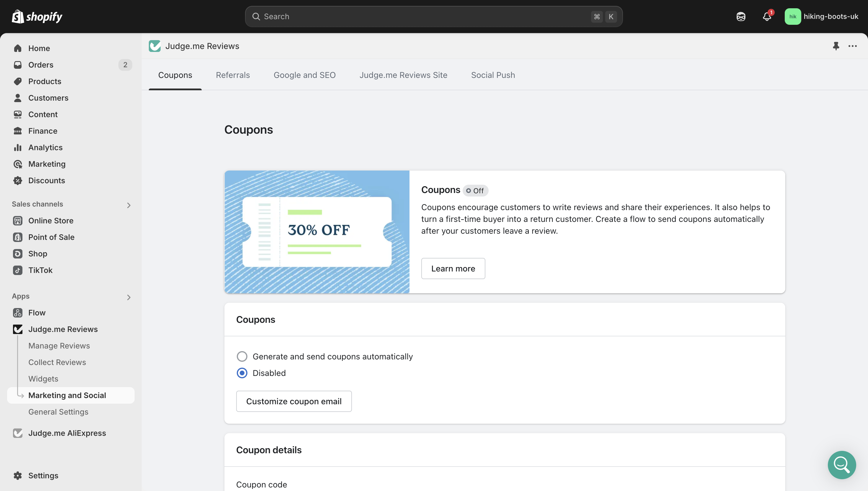Click the Search magnifier icon
Viewport: 868px width, 491px height.
[x=256, y=17]
